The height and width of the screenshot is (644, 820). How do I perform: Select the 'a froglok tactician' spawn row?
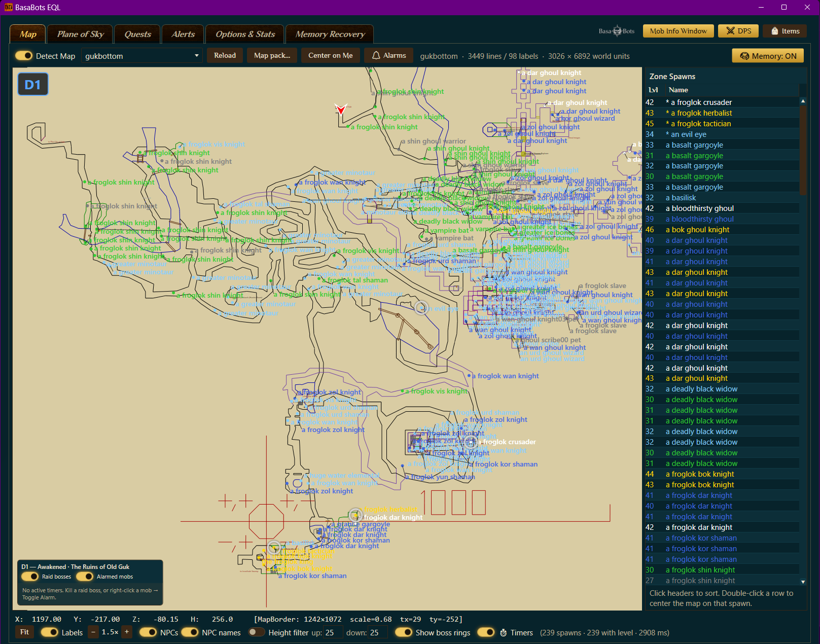(722, 124)
